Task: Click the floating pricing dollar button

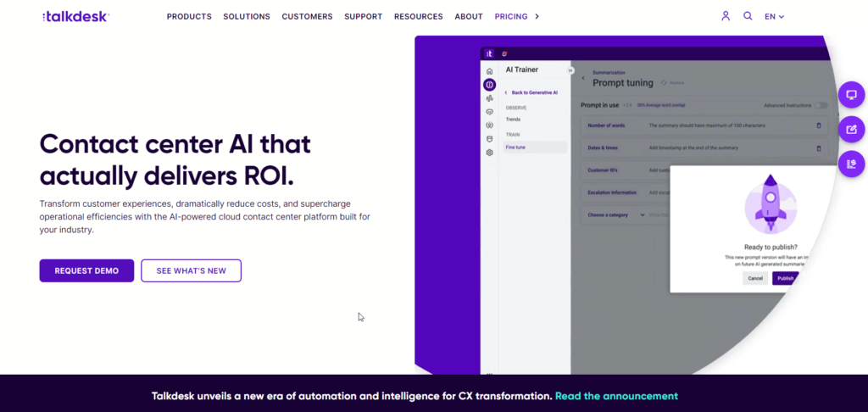Action: (851, 164)
